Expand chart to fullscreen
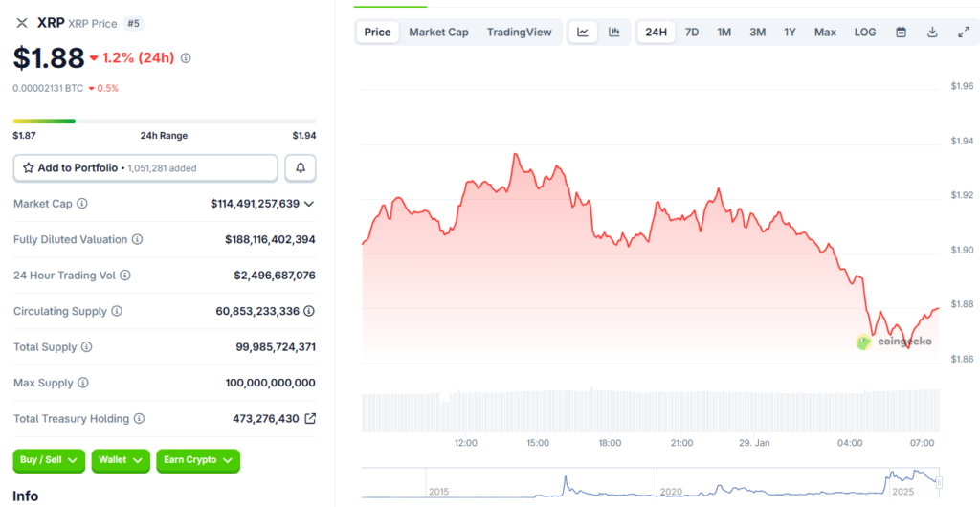 pyautogui.click(x=964, y=32)
